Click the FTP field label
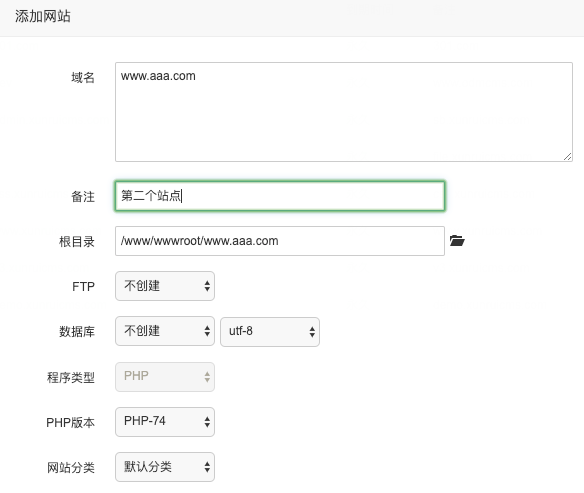This screenshot has width=584, height=493. tap(83, 287)
